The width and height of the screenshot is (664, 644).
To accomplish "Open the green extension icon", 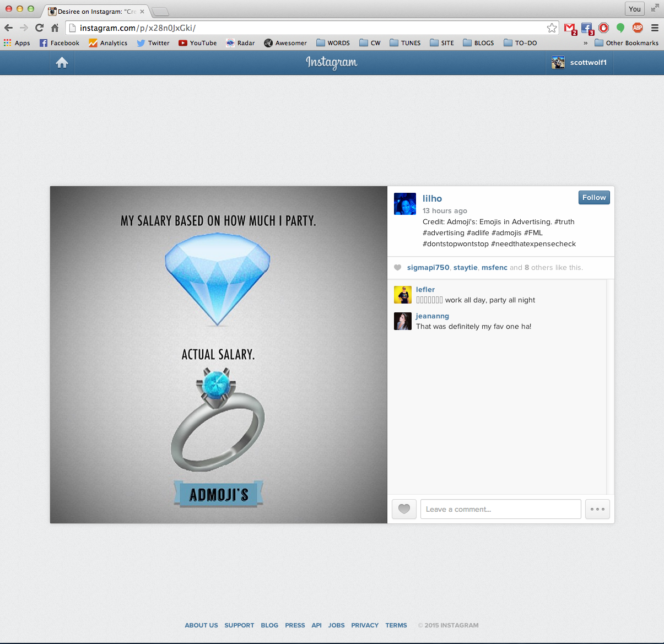I will point(620,28).
